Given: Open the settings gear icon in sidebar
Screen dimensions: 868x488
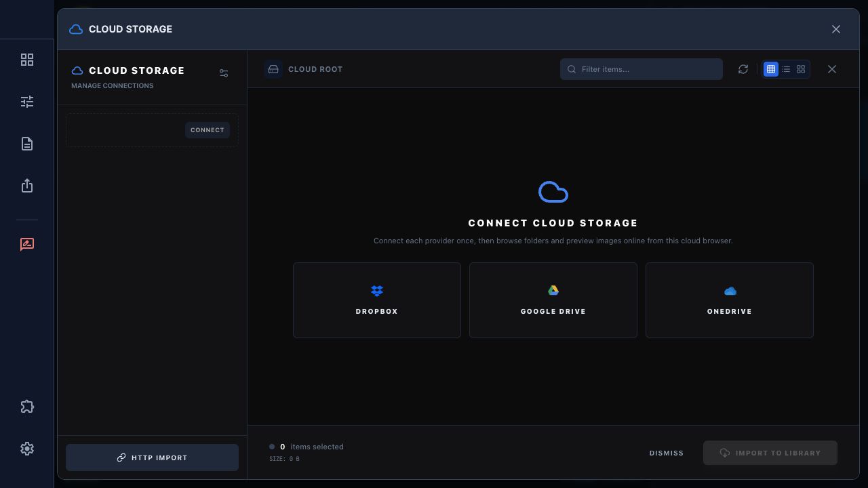Looking at the screenshot, I should pos(27,449).
